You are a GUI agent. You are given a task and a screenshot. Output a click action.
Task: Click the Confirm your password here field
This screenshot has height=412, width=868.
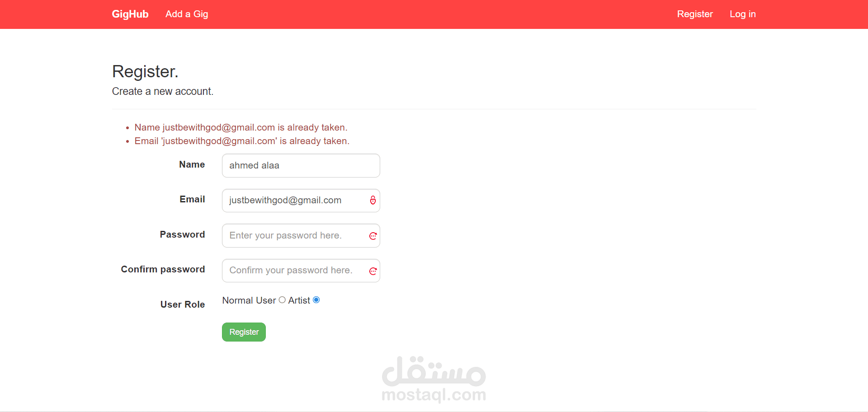tap(301, 271)
